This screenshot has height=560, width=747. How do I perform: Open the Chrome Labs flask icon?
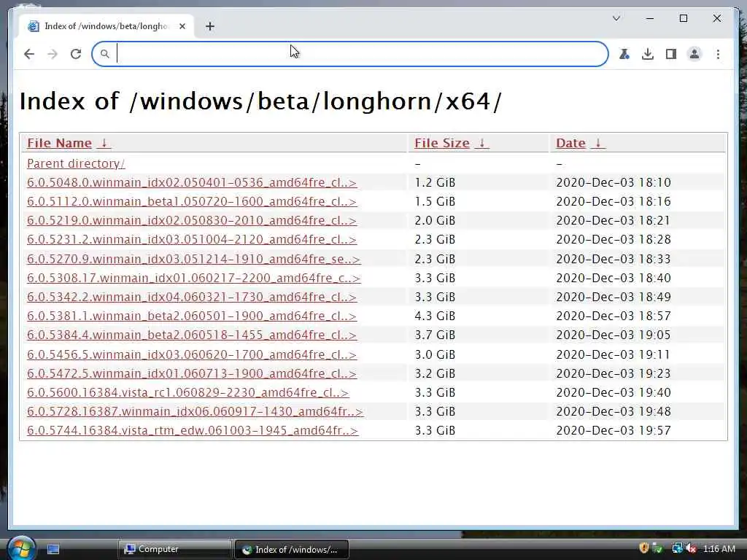coord(624,54)
